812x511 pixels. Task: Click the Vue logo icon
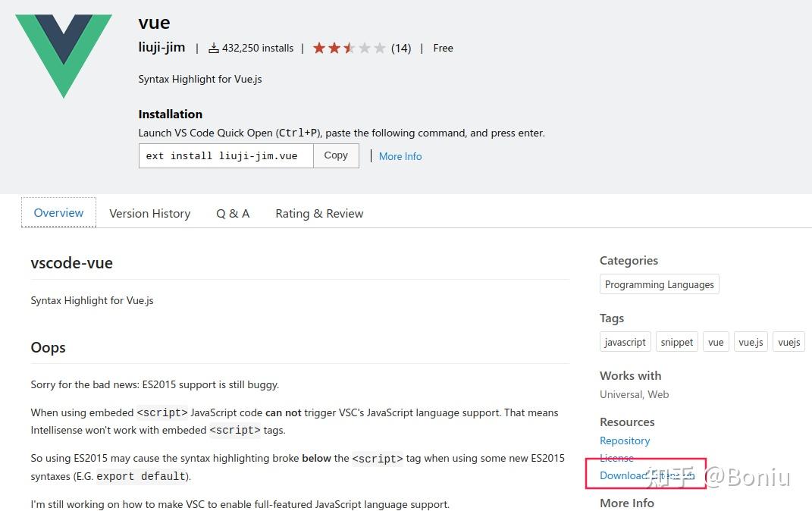[x=64, y=55]
